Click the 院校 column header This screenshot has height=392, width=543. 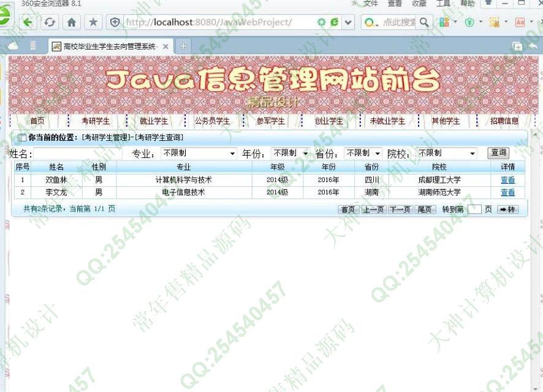pyautogui.click(x=439, y=167)
